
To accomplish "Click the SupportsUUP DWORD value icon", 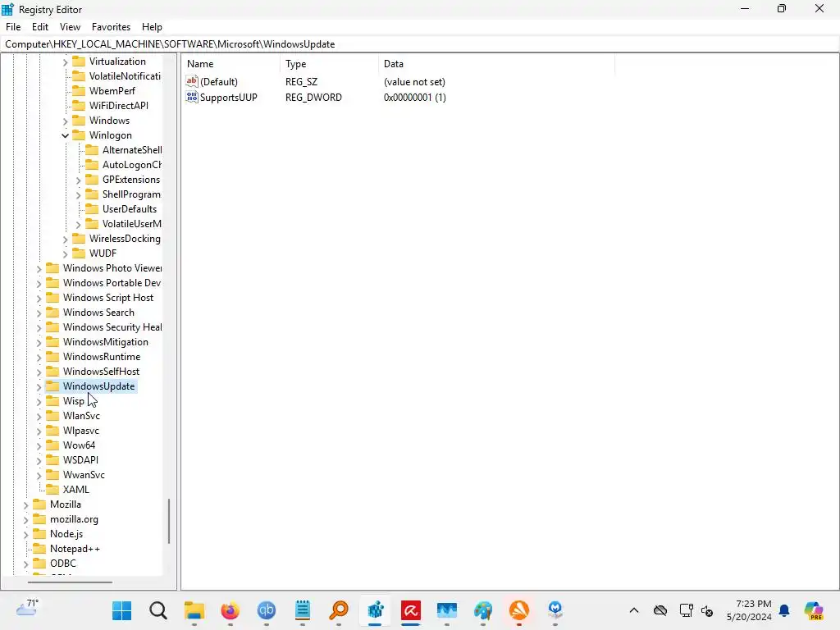I will [192, 97].
